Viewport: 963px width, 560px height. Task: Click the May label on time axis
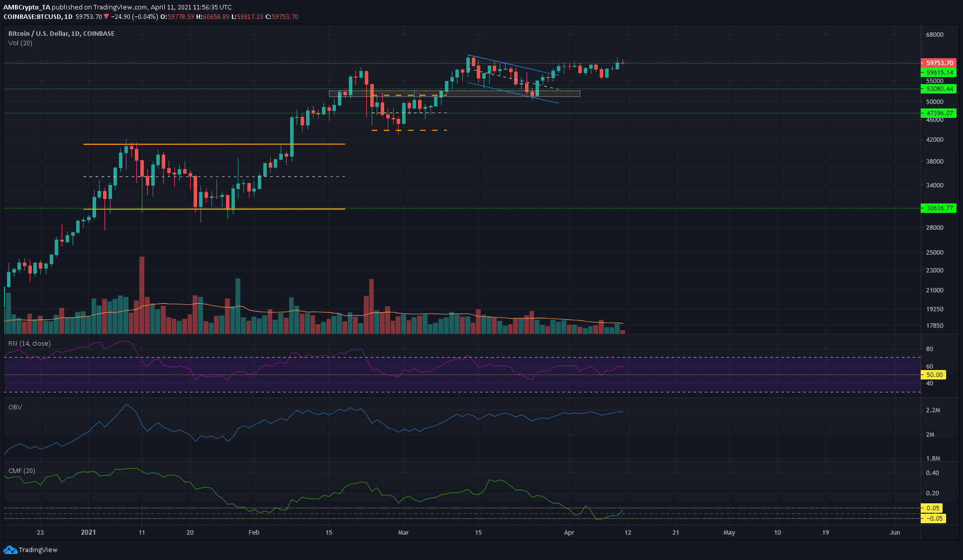729,533
